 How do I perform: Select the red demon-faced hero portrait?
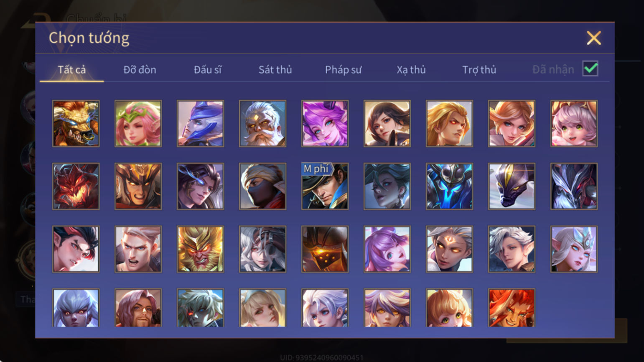76,186
